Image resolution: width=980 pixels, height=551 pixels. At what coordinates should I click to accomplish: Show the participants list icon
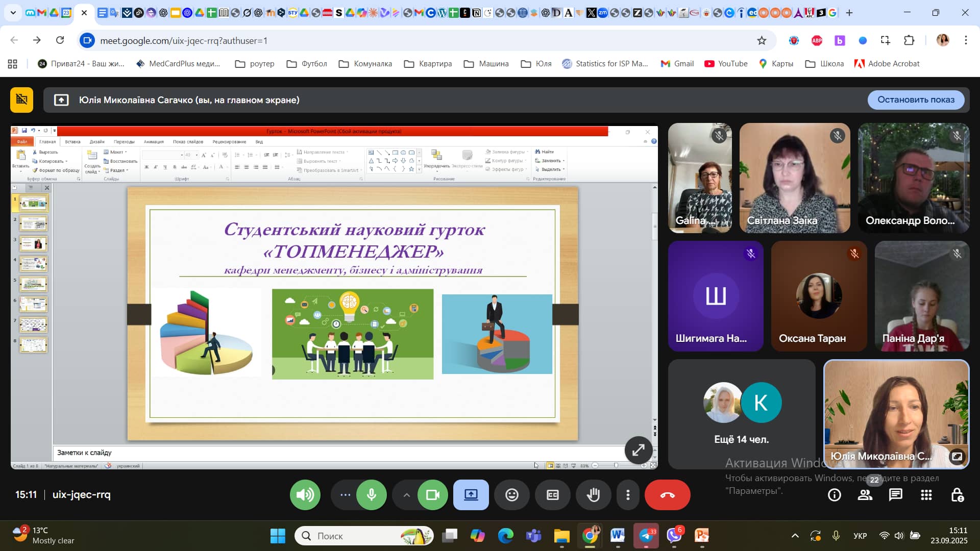point(865,495)
